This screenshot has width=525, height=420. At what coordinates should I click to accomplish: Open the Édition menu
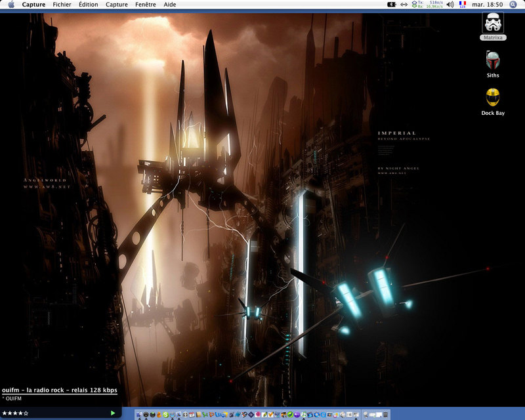click(x=89, y=5)
